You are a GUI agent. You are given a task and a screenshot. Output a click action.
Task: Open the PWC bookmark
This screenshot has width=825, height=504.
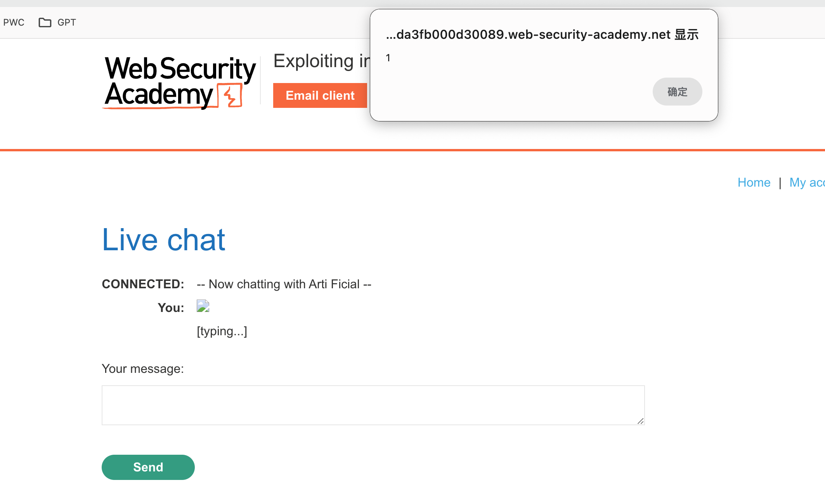click(x=14, y=23)
